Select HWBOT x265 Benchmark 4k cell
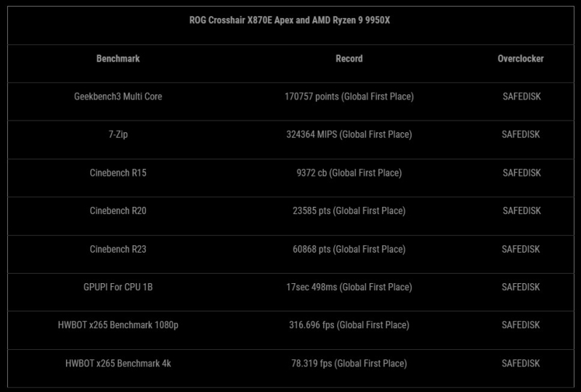 [118, 364]
